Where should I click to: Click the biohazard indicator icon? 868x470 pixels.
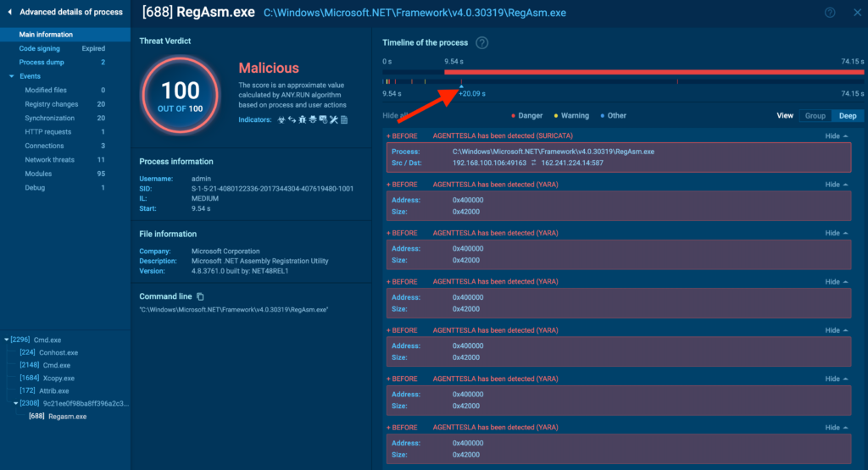pyautogui.click(x=281, y=120)
